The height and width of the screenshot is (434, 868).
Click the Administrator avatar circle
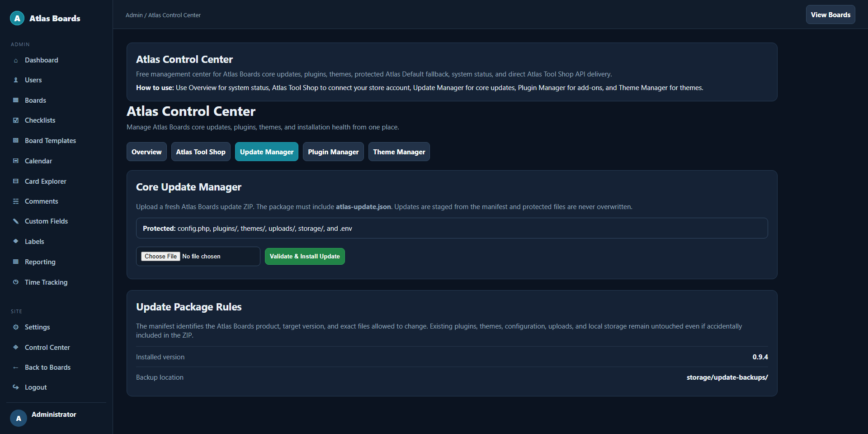[x=19, y=418]
